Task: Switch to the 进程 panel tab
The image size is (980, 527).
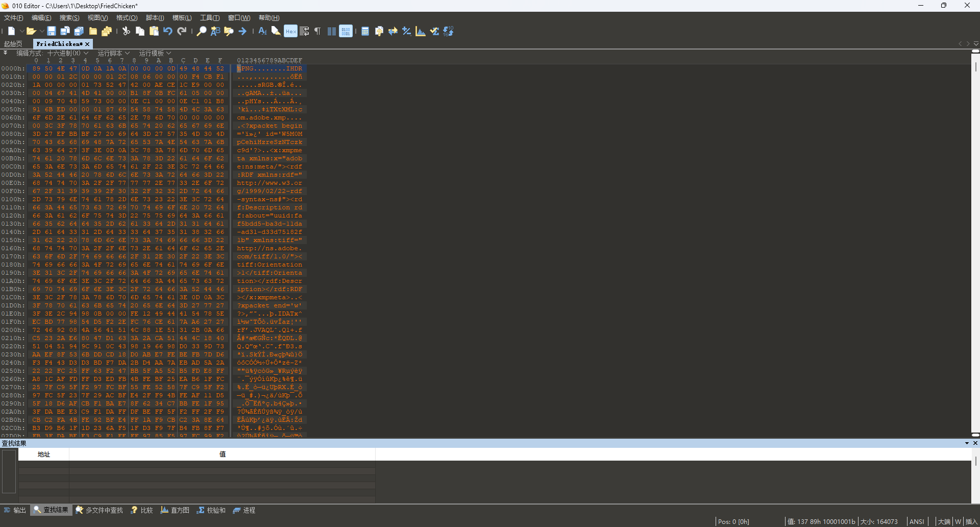Action: (x=244, y=510)
